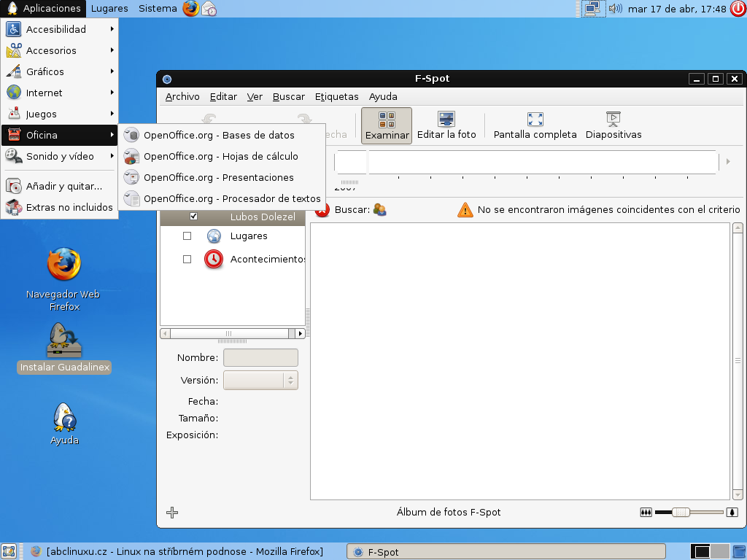
Task: Click the thumbnail size slider handle
Action: point(681,513)
